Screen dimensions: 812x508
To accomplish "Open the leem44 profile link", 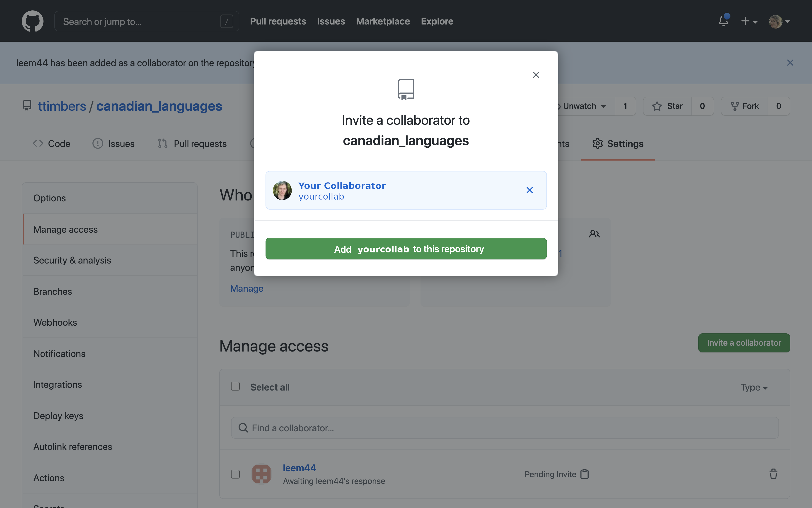I will (299, 468).
